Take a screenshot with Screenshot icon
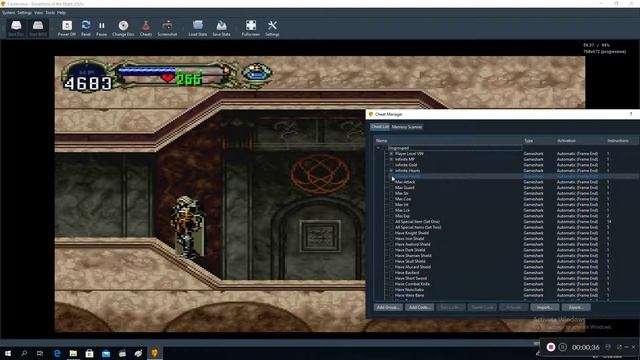640x360 pixels. click(x=167, y=28)
